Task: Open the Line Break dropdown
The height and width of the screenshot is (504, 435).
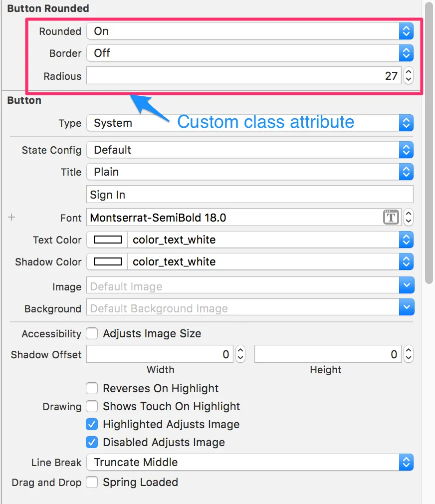Action: pyautogui.click(x=406, y=462)
